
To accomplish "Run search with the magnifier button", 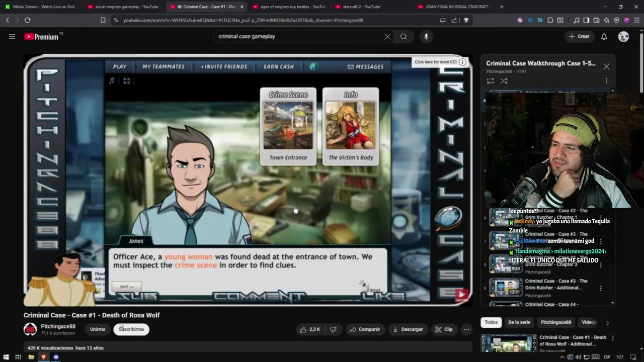I will (x=404, y=37).
